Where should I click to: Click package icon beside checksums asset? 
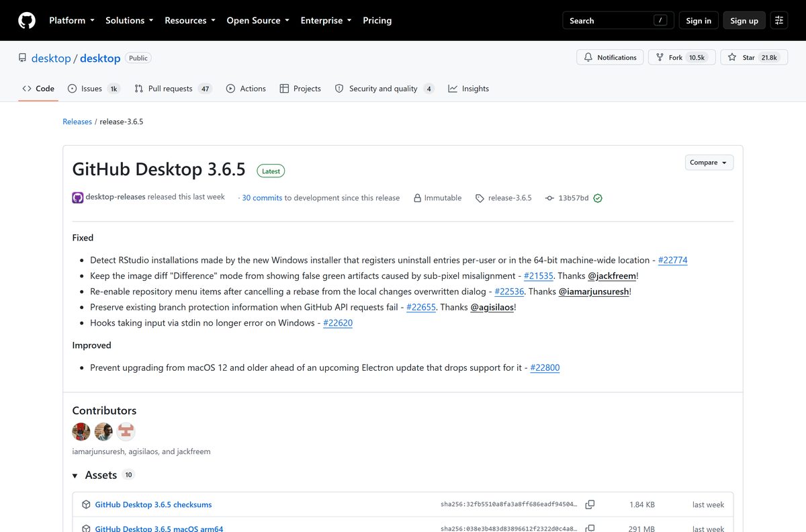[86, 504]
